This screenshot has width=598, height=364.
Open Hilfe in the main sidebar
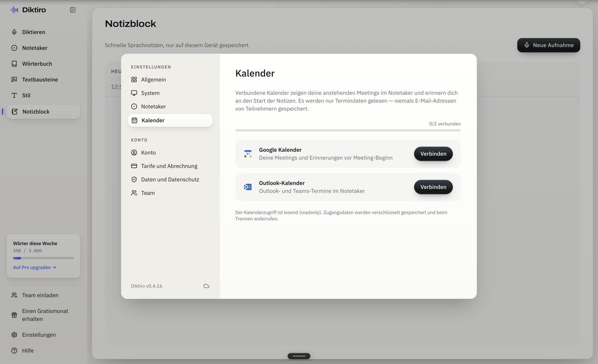pyautogui.click(x=43, y=351)
